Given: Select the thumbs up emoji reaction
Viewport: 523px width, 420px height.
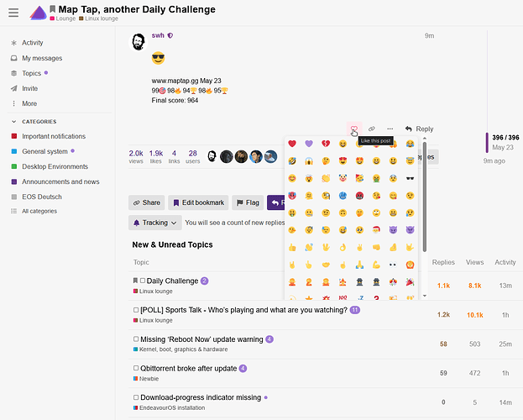Looking at the screenshot, I should tap(292, 248).
